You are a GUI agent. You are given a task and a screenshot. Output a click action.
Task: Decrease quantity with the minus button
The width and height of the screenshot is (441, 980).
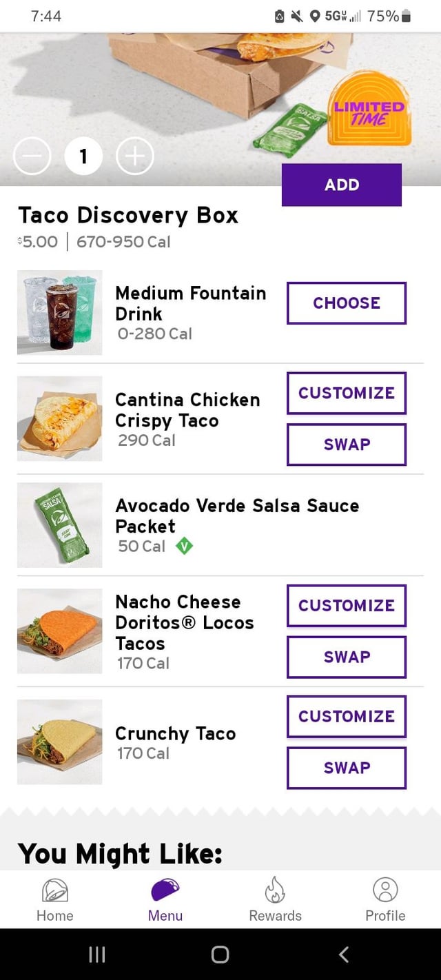point(32,157)
